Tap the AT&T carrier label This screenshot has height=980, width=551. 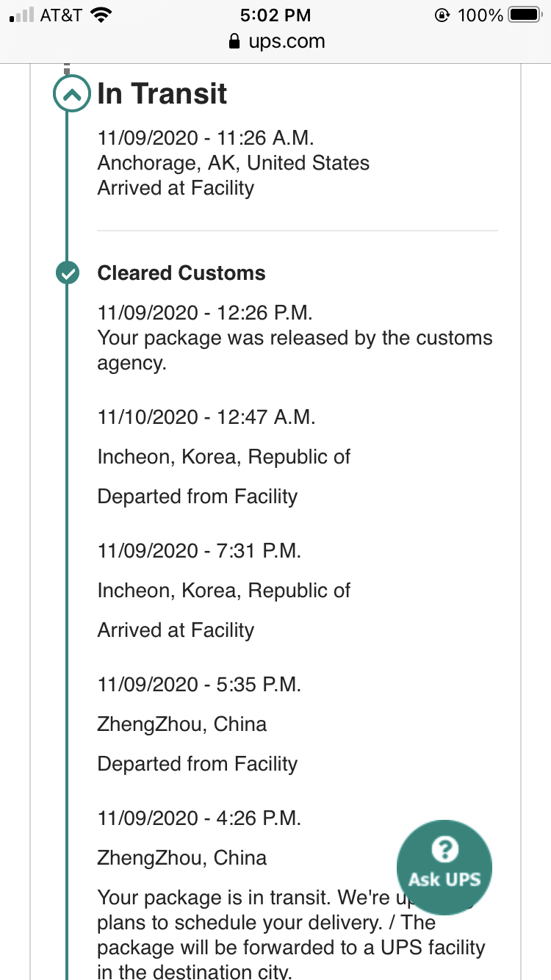[61, 15]
